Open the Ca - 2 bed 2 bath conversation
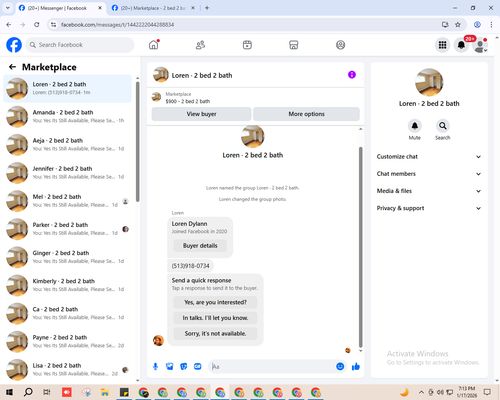This screenshot has width=500, height=400. tap(67, 313)
